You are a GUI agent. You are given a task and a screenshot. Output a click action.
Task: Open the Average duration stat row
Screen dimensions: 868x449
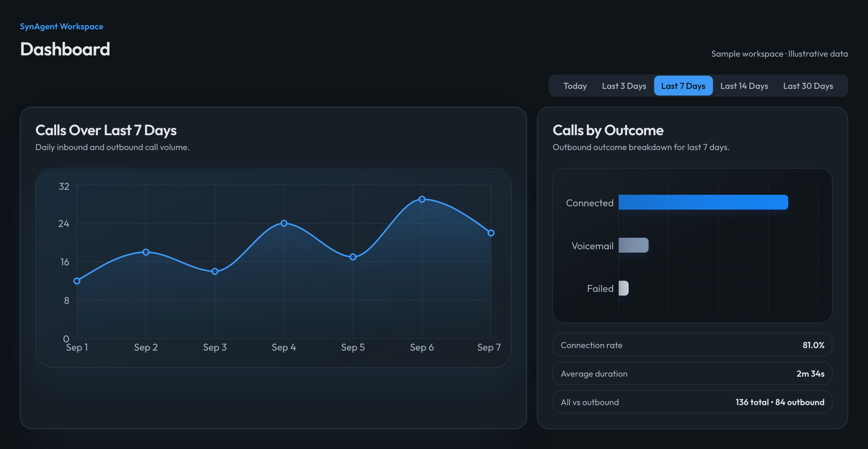[x=692, y=374]
